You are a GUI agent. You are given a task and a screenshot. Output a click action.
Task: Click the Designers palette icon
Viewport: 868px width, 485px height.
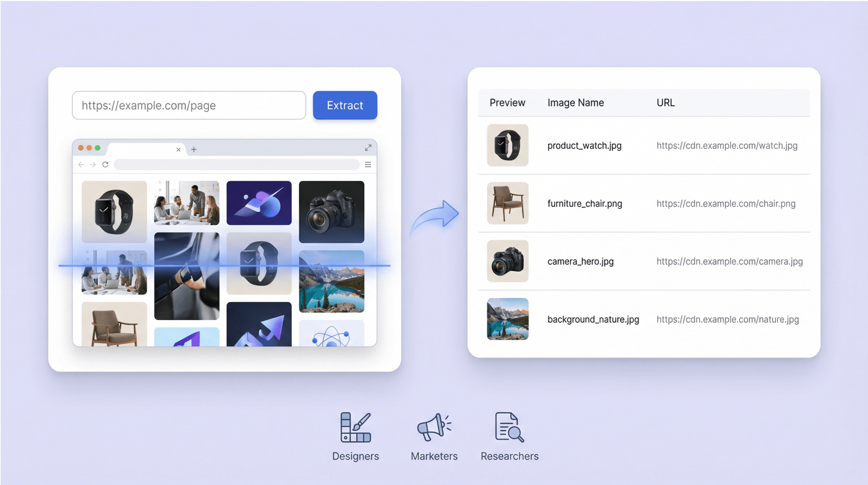click(356, 427)
